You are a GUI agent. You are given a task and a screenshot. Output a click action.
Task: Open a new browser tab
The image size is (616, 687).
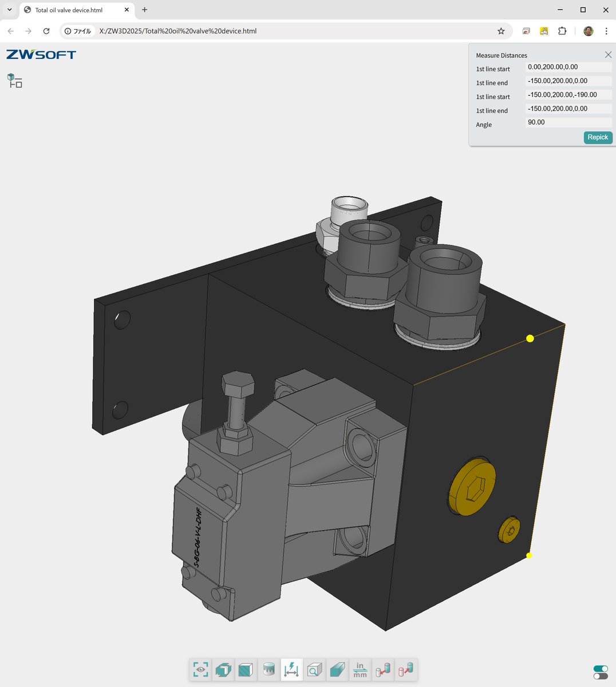point(144,10)
